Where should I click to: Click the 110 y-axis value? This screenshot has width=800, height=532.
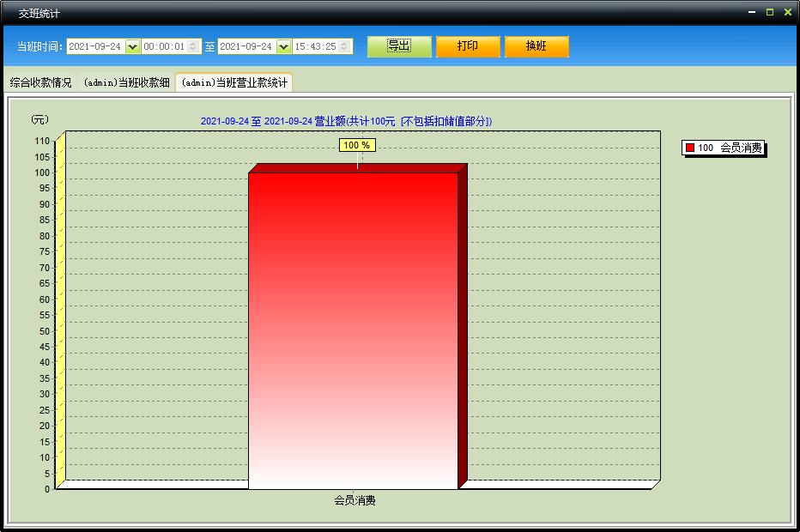pyautogui.click(x=42, y=141)
